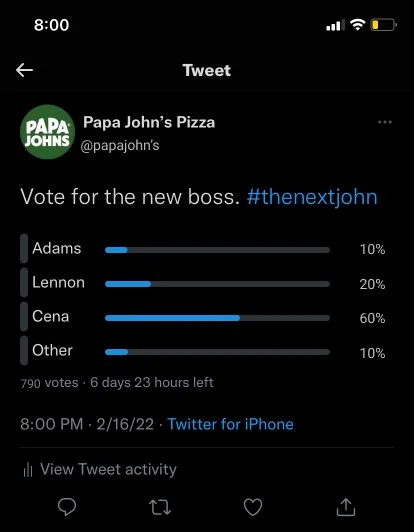This screenshot has width=414, height=532.
Task: Tap the back arrow icon
Action: coord(24,70)
